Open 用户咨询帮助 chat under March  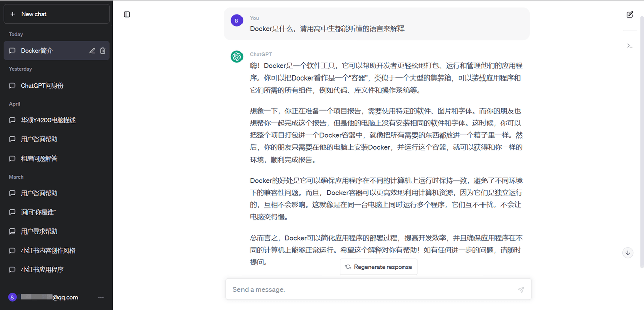tap(56, 193)
